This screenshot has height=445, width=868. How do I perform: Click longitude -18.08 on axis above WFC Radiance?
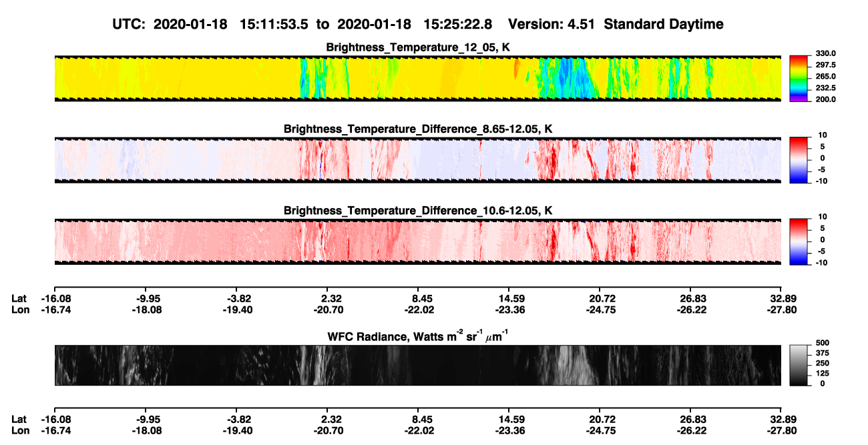[x=146, y=310]
